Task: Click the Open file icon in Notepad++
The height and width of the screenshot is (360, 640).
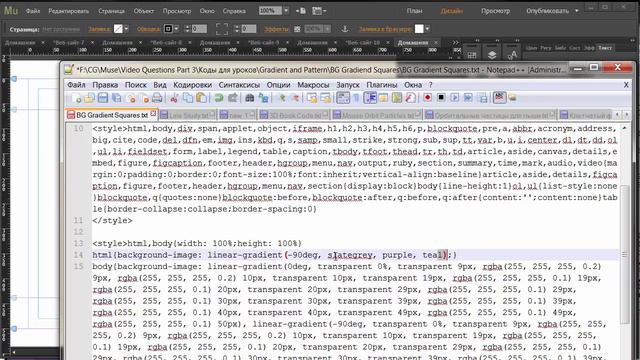Action: click(89, 98)
